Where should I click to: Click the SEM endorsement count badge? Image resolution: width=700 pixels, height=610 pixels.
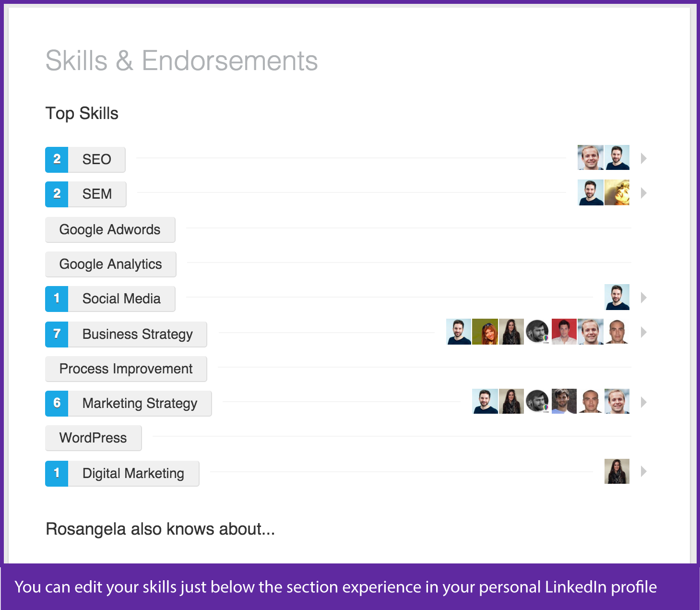click(x=57, y=194)
